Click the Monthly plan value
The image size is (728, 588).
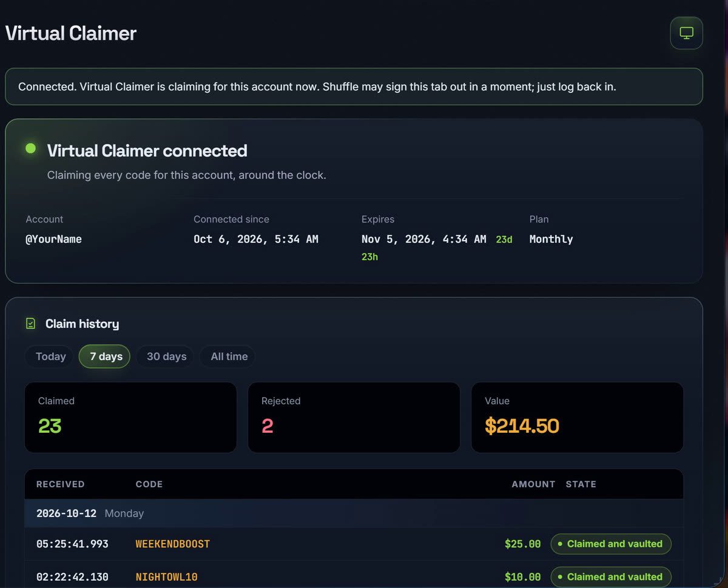[551, 239]
